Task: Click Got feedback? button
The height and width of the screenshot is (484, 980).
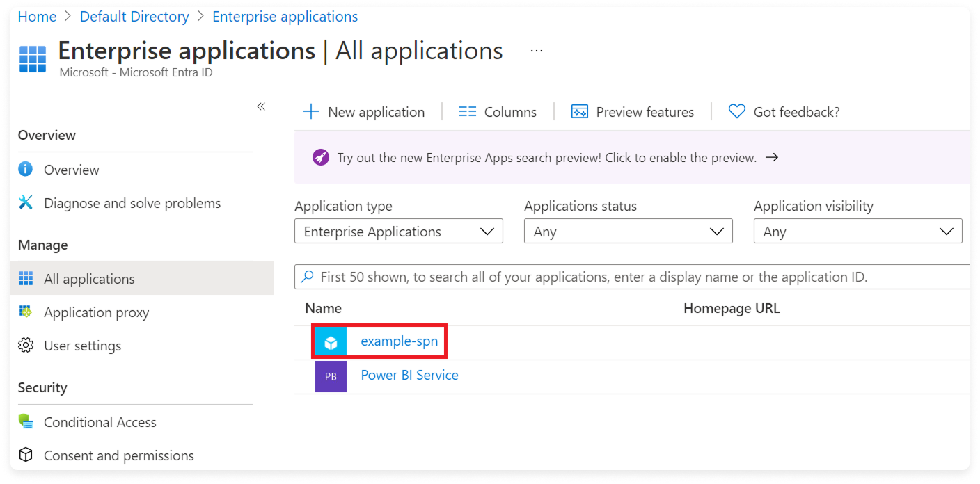Action: coord(784,111)
